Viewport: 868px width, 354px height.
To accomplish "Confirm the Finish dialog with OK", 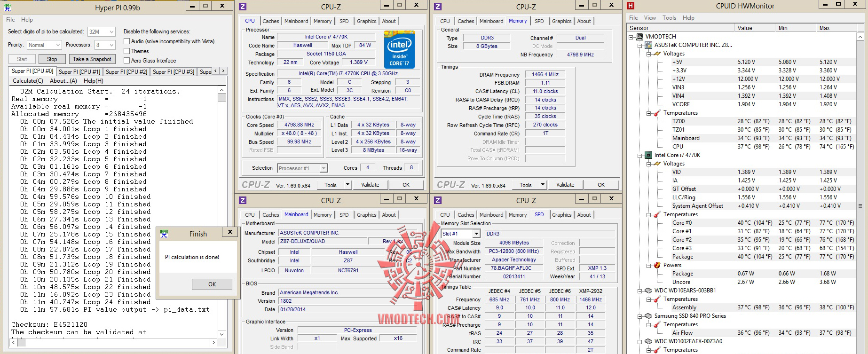I will pos(212,284).
